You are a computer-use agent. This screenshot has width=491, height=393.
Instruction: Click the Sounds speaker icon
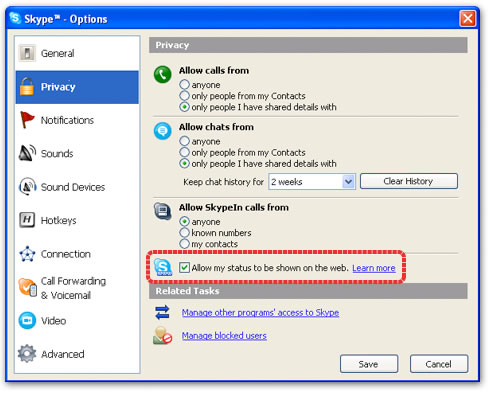[27, 153]
